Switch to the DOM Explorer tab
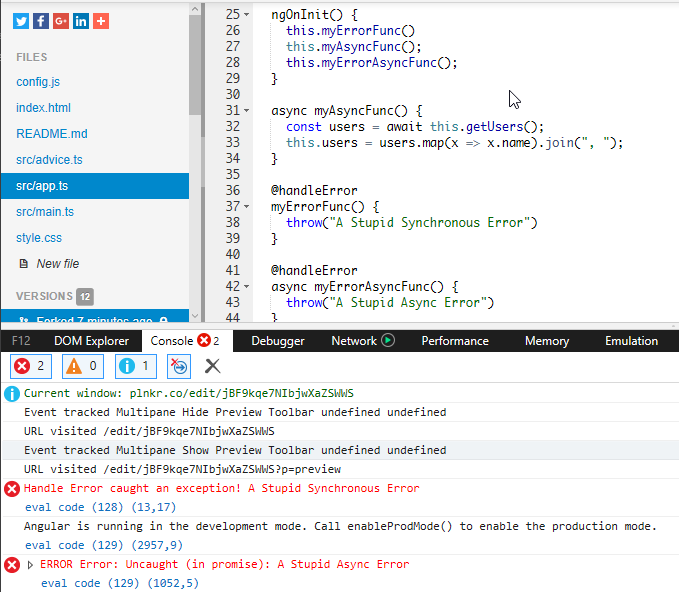 tap(91, 341)
